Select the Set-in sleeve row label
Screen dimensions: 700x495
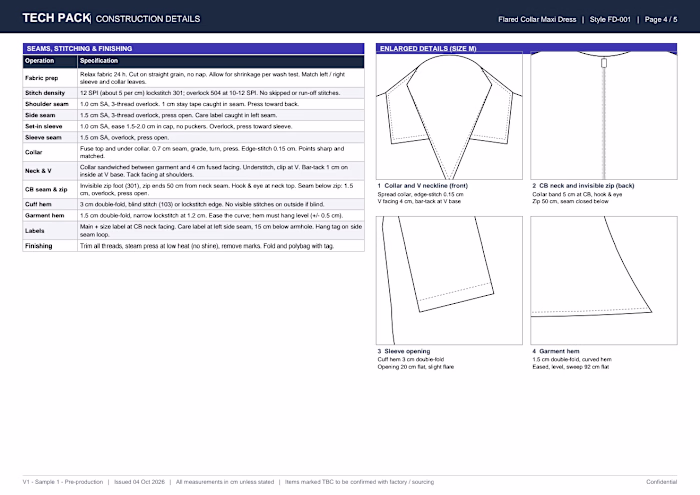44,126
